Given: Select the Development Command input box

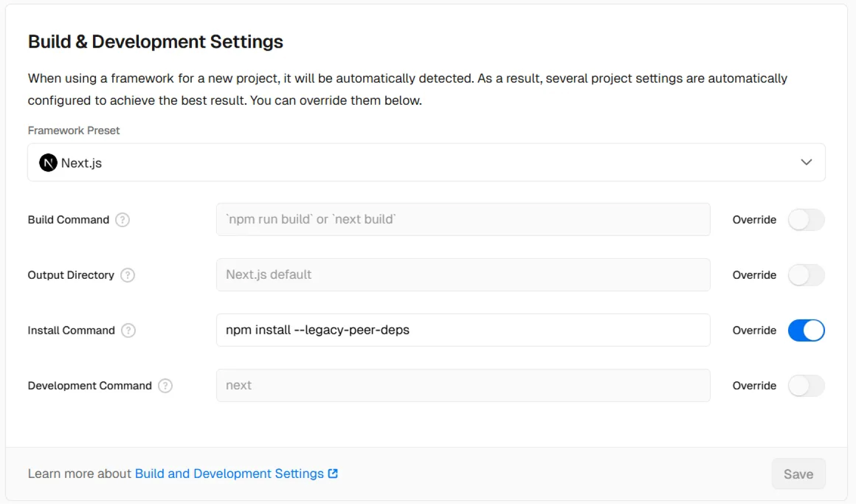Looking at the screenshot, I should coord(463,385).
